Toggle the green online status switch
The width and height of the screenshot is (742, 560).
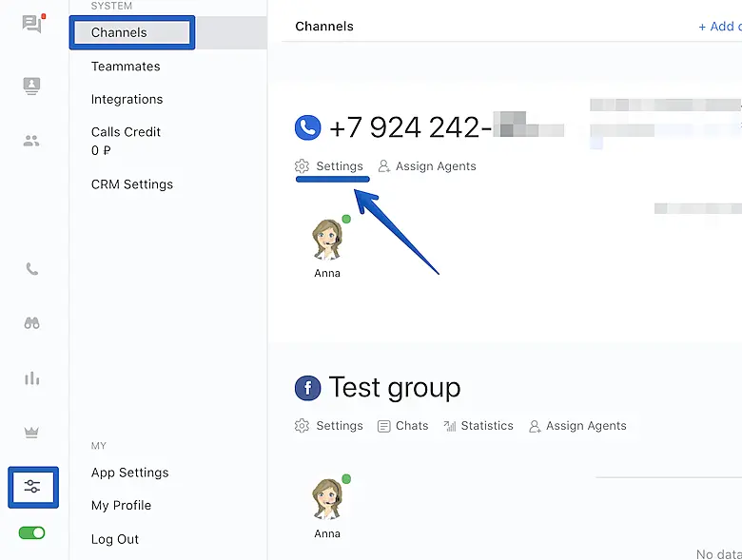click(32, 532)
